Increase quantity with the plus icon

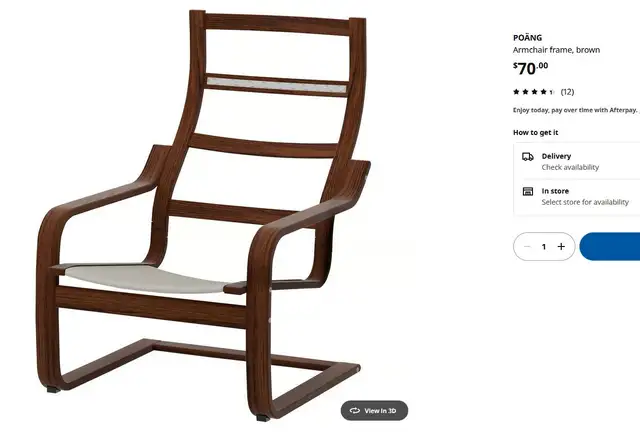coord(561,246)
